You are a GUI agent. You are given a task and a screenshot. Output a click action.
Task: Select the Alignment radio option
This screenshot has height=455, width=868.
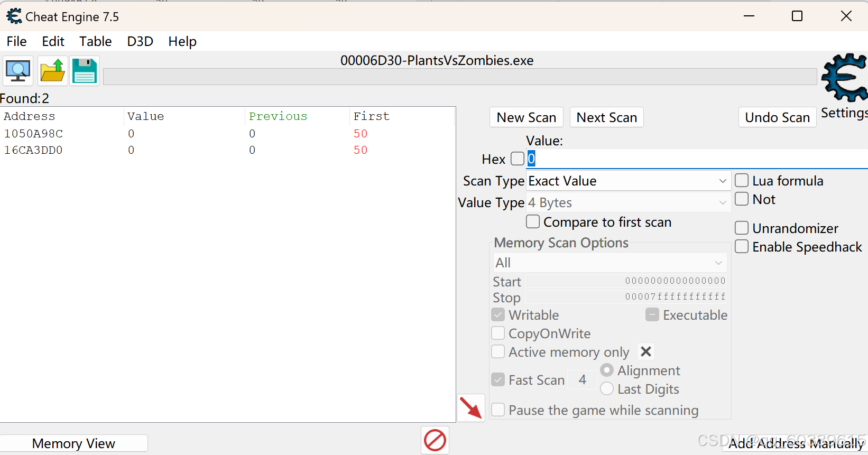[607, 370]
